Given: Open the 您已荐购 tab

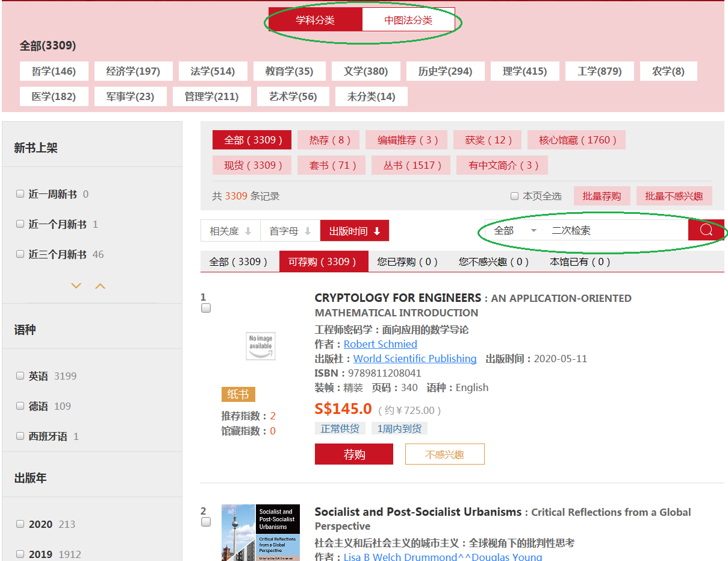Looking at the screenshot, I should pos(407,262).
